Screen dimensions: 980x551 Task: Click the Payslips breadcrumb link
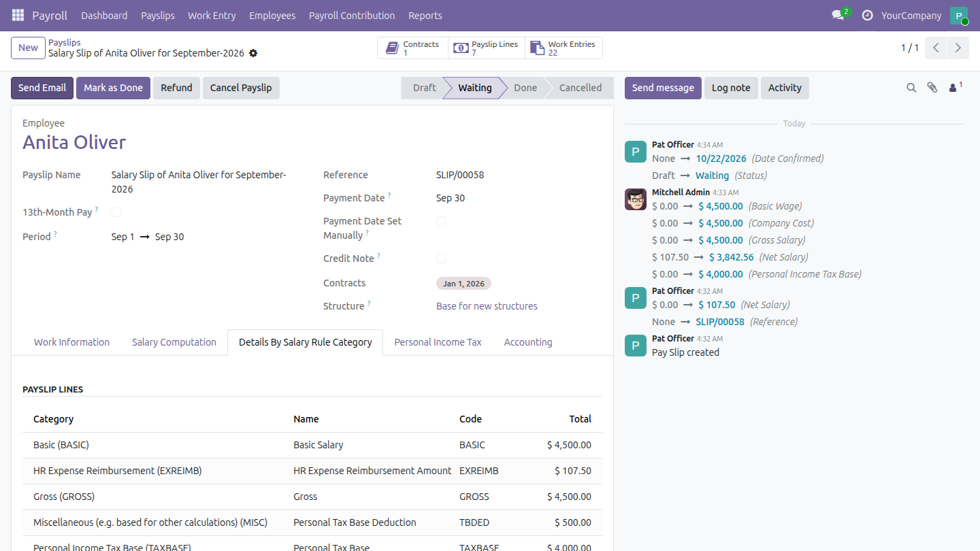pyautogui.click(x=65, y=42)
